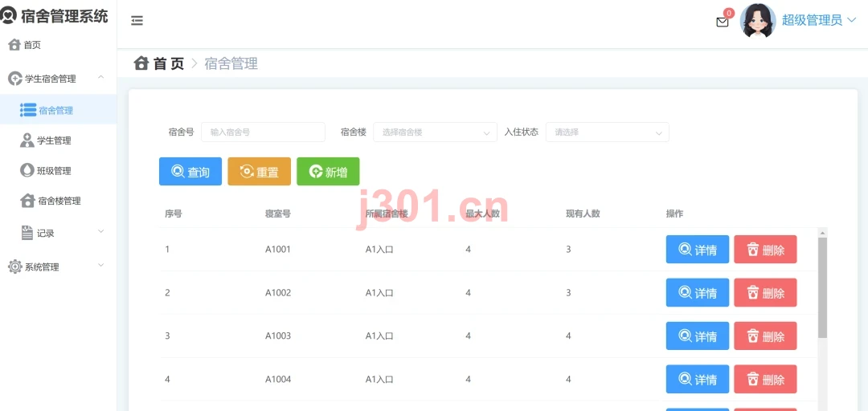Click the house icon beside sidebar 首页
Image resolution: width=868 pixels, height=411 pixels.
14,45
